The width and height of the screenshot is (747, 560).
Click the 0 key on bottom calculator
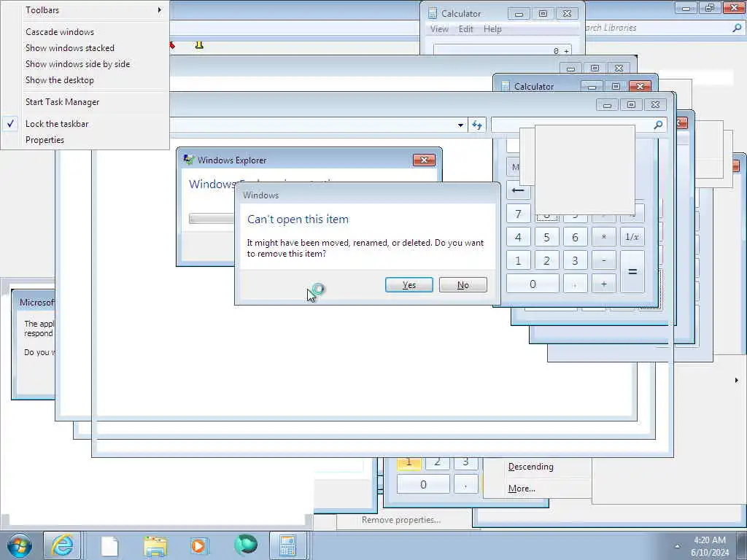click(x=424, y=485)
